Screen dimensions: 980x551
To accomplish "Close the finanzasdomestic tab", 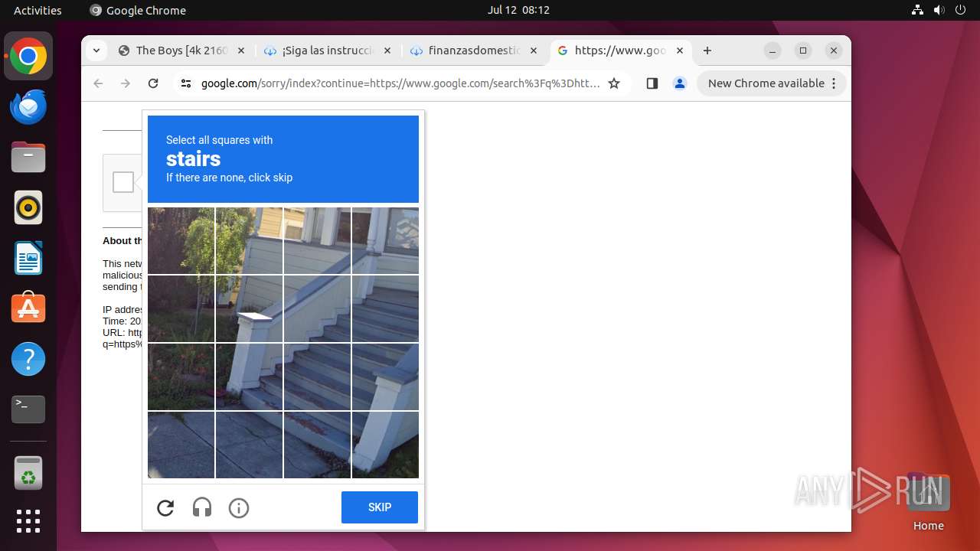I will (x=533, y=51).
